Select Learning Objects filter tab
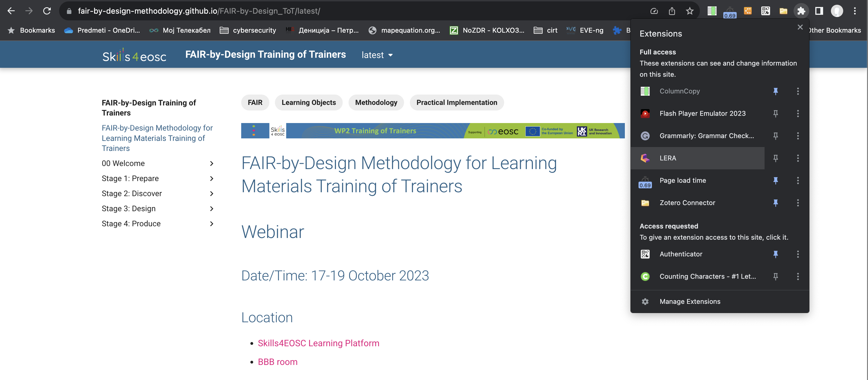868x380 pixels. pyautogui.click(x=308, y=102)
